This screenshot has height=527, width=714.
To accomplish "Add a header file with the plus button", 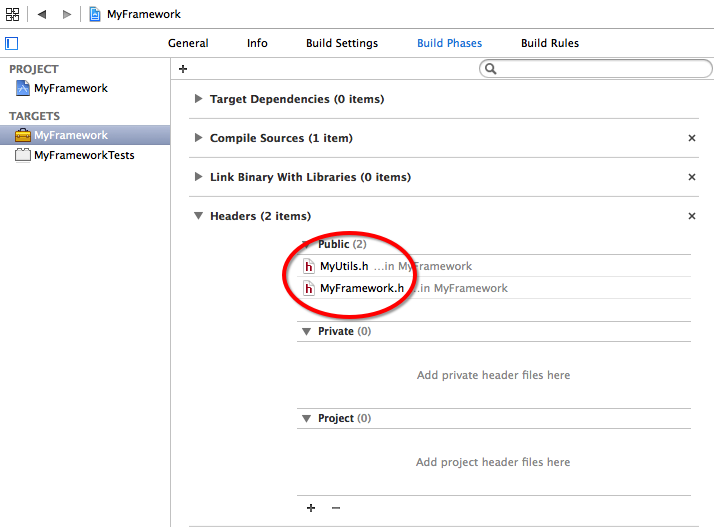I will pyautogui.click(x=311, y=508).
